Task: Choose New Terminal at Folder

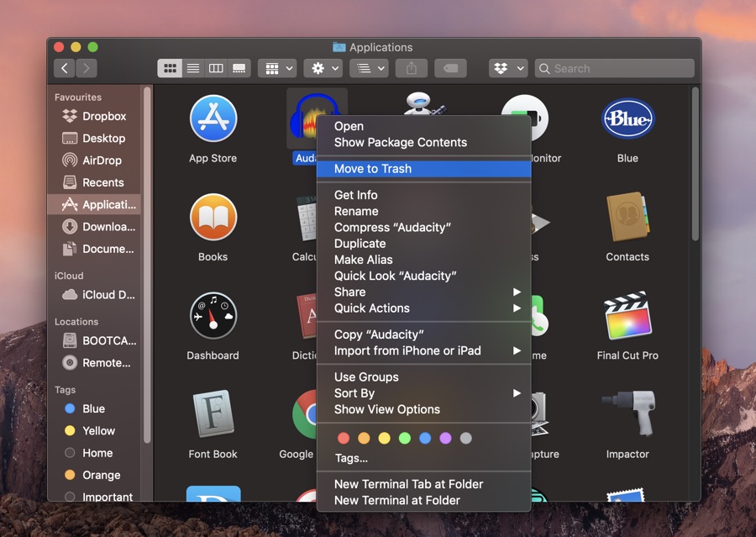Action: pyautogui.click(x=424, y=501)
